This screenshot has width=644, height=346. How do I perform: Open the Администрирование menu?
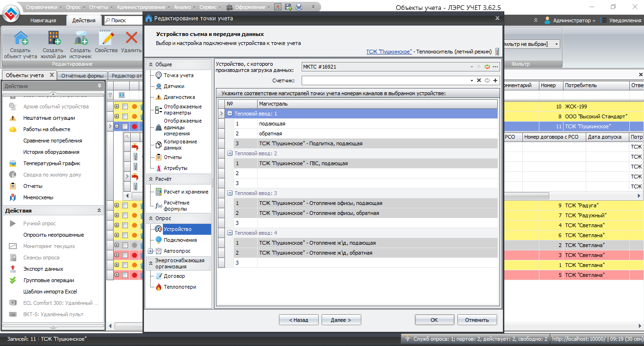[x=143, y=7]
